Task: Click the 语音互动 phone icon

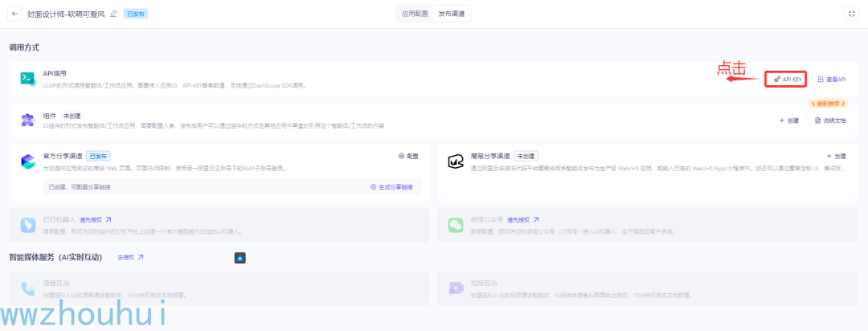Action: (27, 288)
